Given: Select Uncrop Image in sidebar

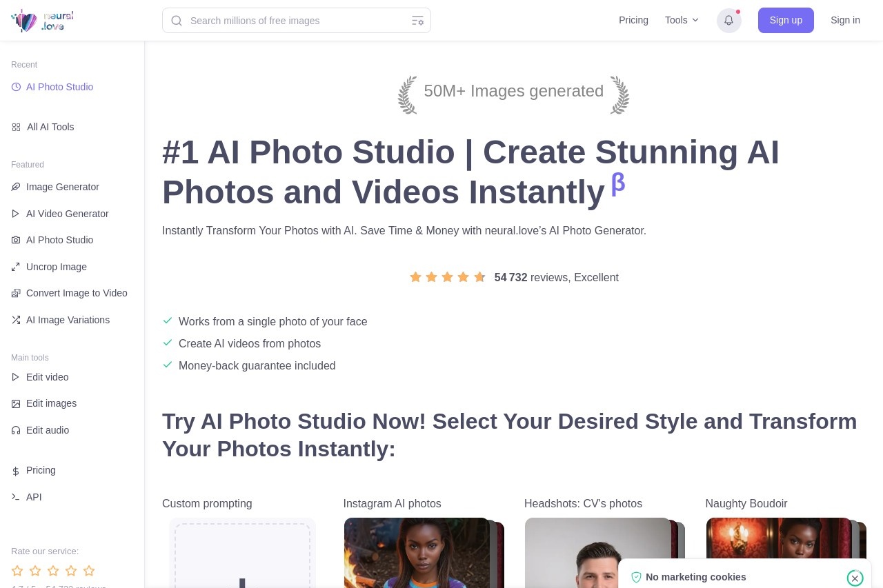Looking at the screenshot, I should coord(56,267).
